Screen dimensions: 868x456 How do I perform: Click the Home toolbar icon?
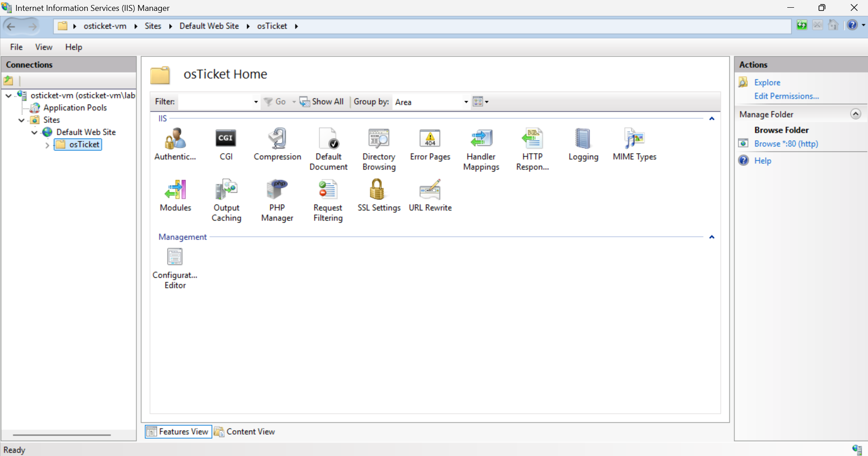[833, 25]
